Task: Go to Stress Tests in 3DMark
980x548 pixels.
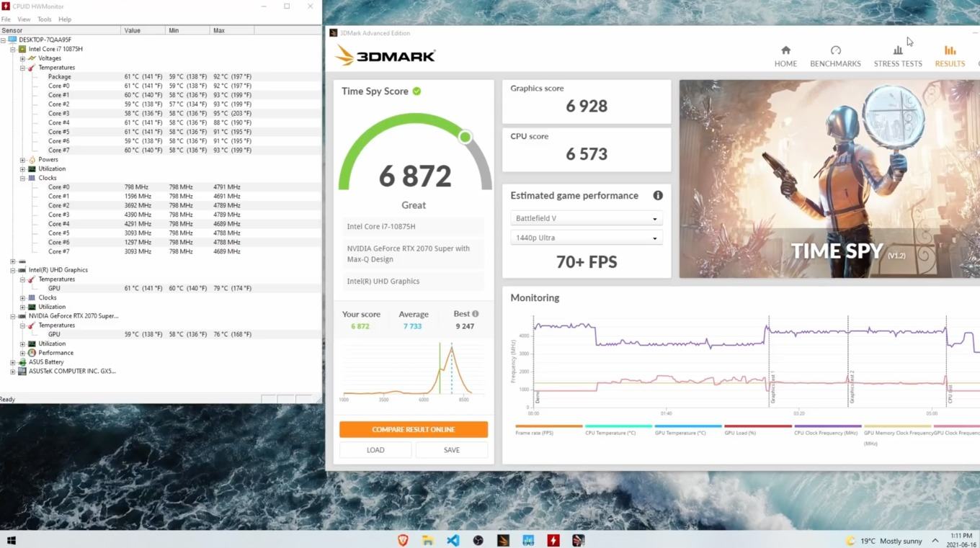Action: 898,56
